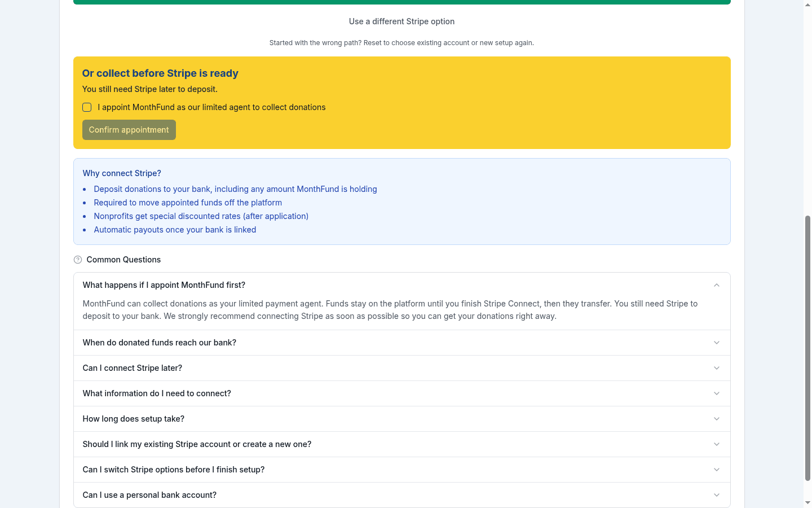
Task: Select 'Can I switch Stripe options' question text
Action: pos(174,470)
